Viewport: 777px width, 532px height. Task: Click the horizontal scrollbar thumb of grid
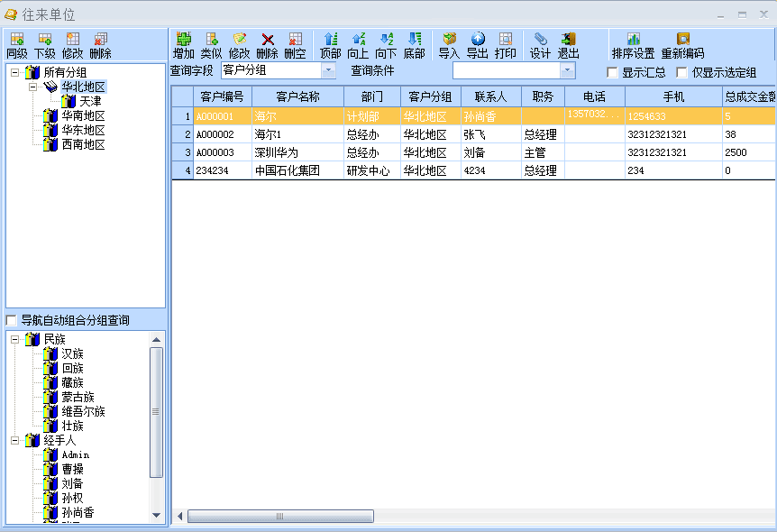coord(280,516)
